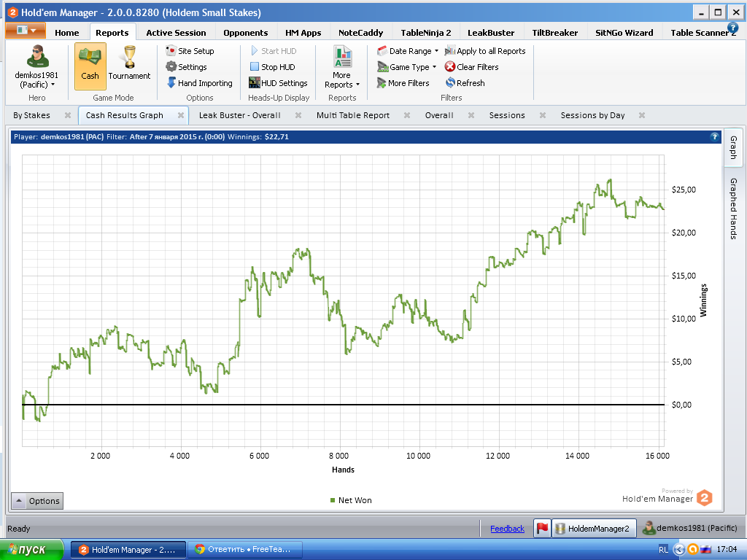
Task: Click the HoldemManager2 database button
Action: pyautogui.click(x=594, y=528)
